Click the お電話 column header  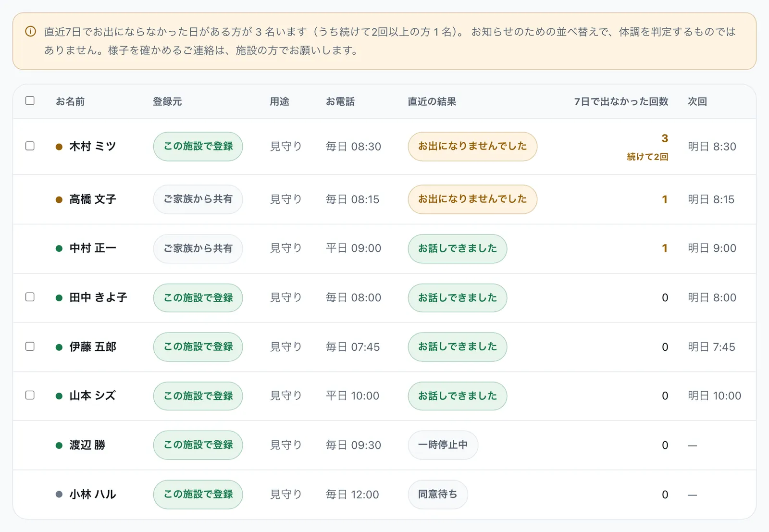(340, 101)
